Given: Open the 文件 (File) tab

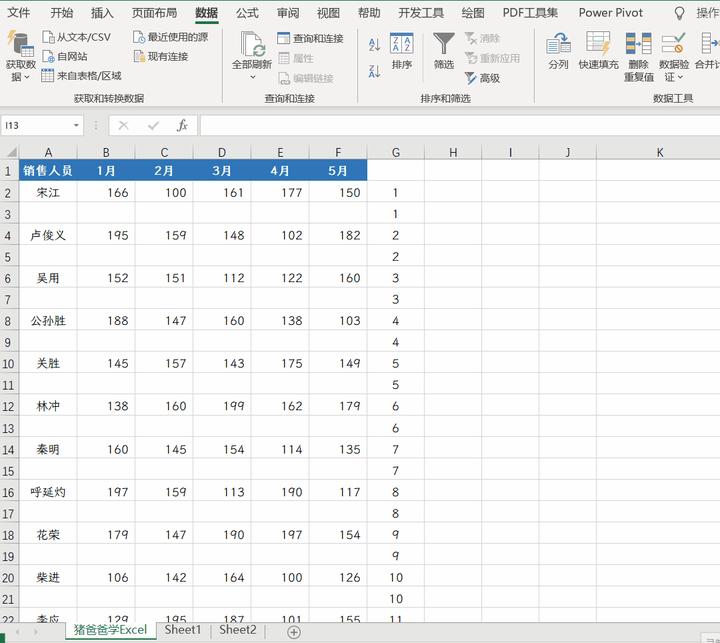Looking at the screenshot, I should coord(19,13).
